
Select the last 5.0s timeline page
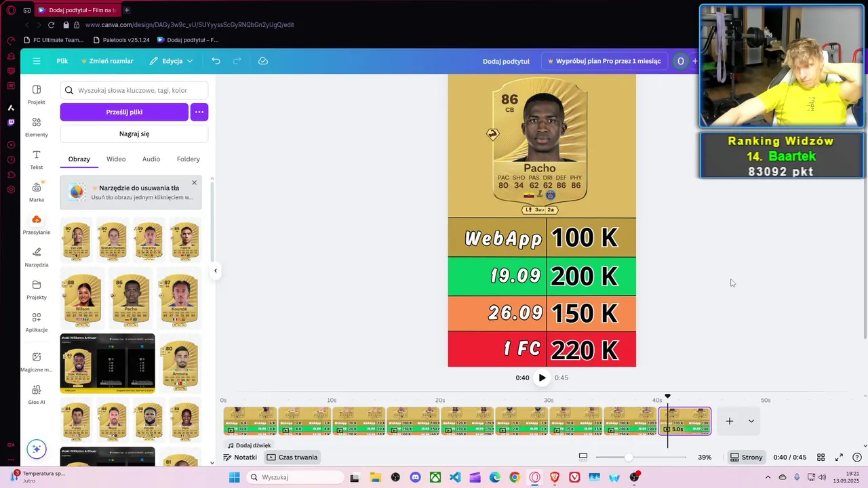[x=685, y=421]
